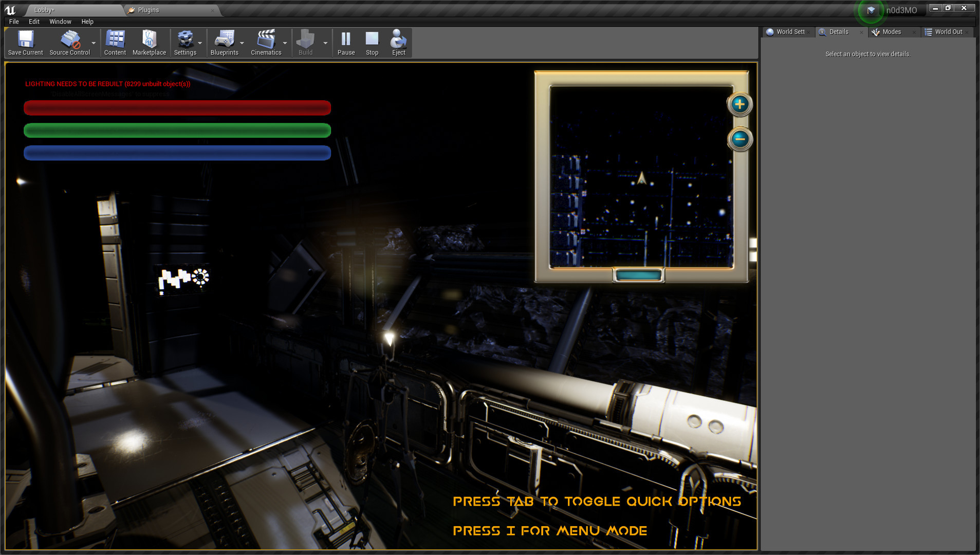Stop the play session
The image size is (980, 555).
click(372, 43)
